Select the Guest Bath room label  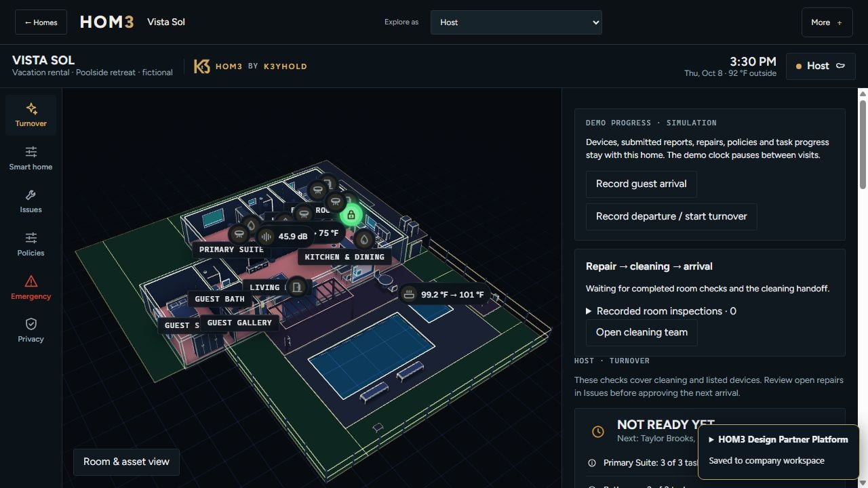[x=220, y=299]
